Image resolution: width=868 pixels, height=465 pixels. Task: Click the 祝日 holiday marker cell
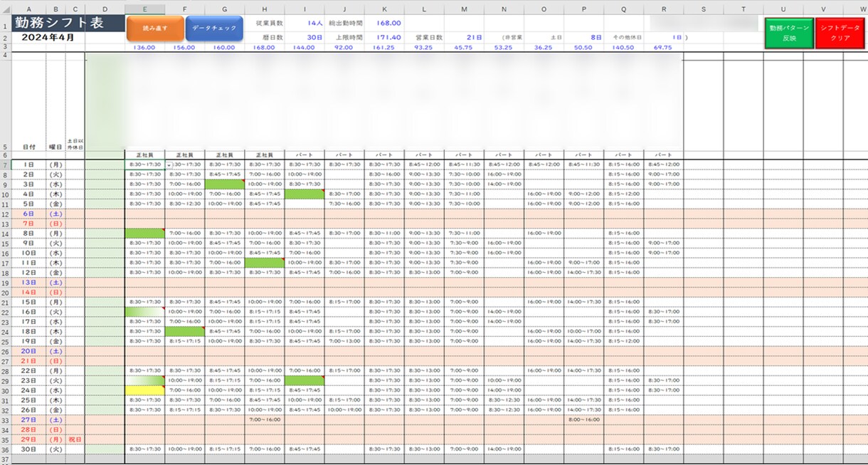[75, 439]
